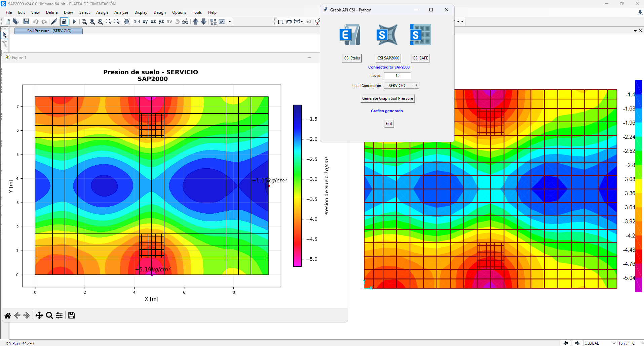
Task: Reset plot view with Home icon
Action: (8, 315)
